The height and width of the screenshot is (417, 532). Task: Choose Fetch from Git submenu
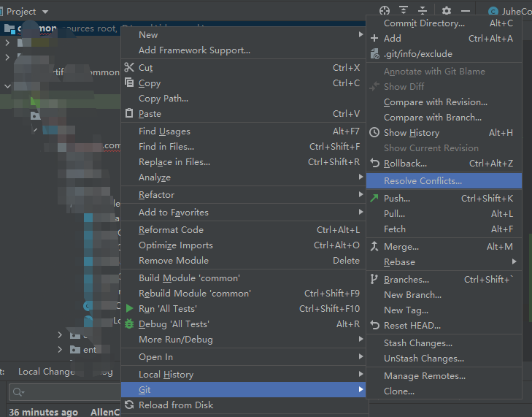click(444, 229)
